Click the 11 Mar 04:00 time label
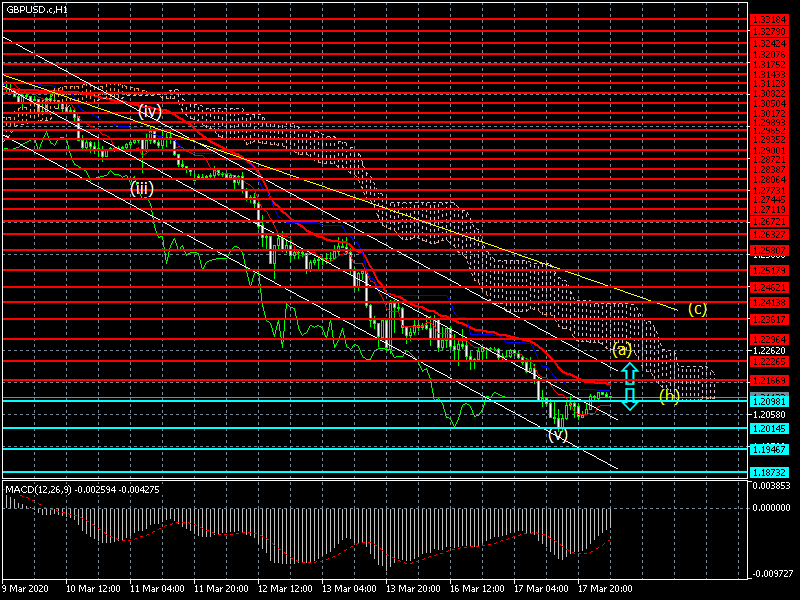The image size is (800, 600). click(157, 588)
